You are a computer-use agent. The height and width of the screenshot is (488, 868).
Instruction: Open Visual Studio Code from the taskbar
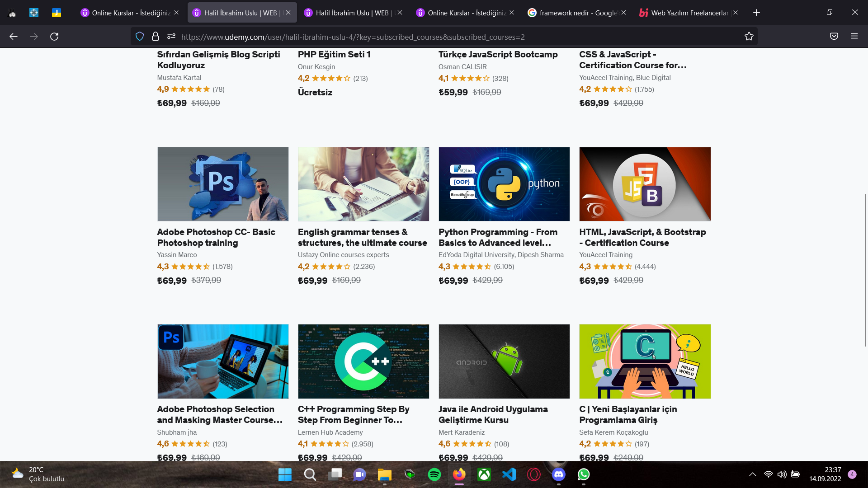pos(509,474)
